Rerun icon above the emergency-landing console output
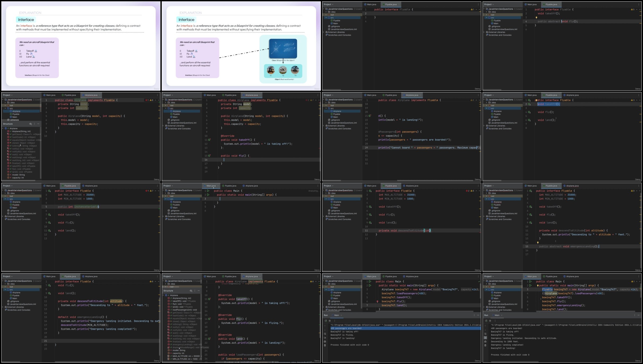Image resolution: width=643 pixels, height=364 pixels. coord(486,321)
